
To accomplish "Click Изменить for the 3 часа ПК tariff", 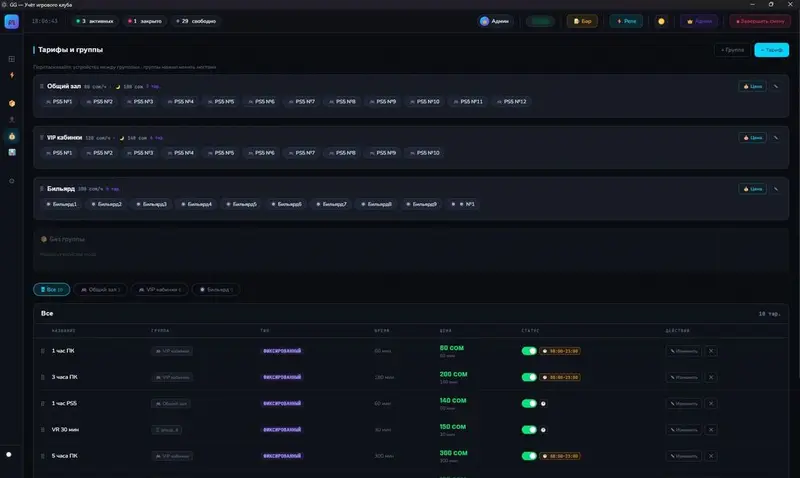I will (x=684, y=377).
